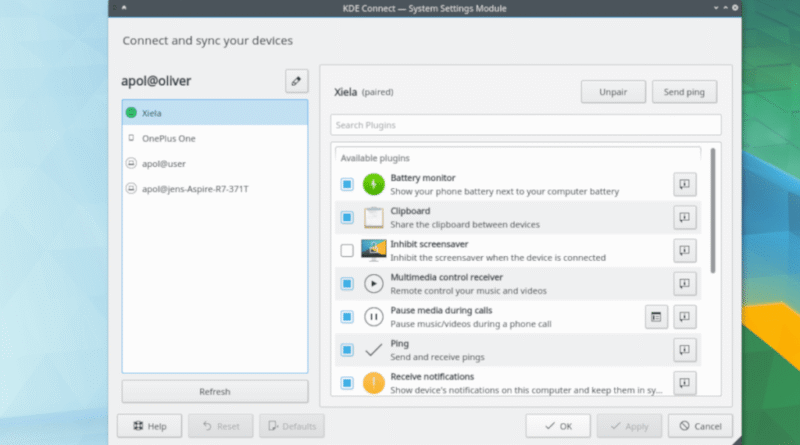
Task: Click 'Remote control your music and videos' text
Action: (x=468, y=291)
